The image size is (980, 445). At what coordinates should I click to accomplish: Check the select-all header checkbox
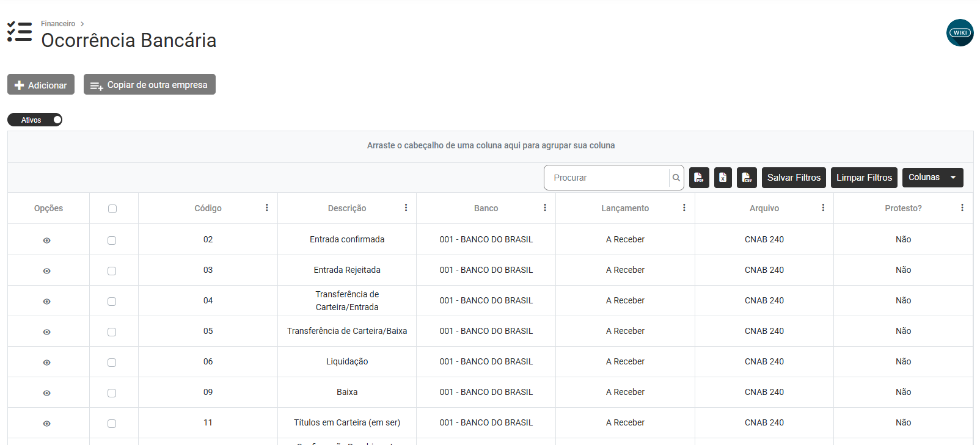point(112,209)
